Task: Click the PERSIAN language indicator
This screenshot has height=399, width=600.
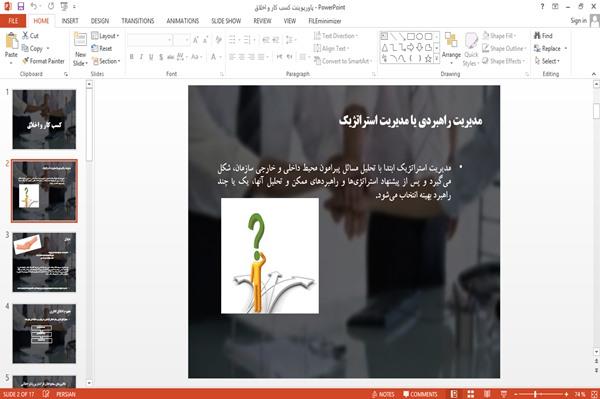Action: (x=66, y=394)
